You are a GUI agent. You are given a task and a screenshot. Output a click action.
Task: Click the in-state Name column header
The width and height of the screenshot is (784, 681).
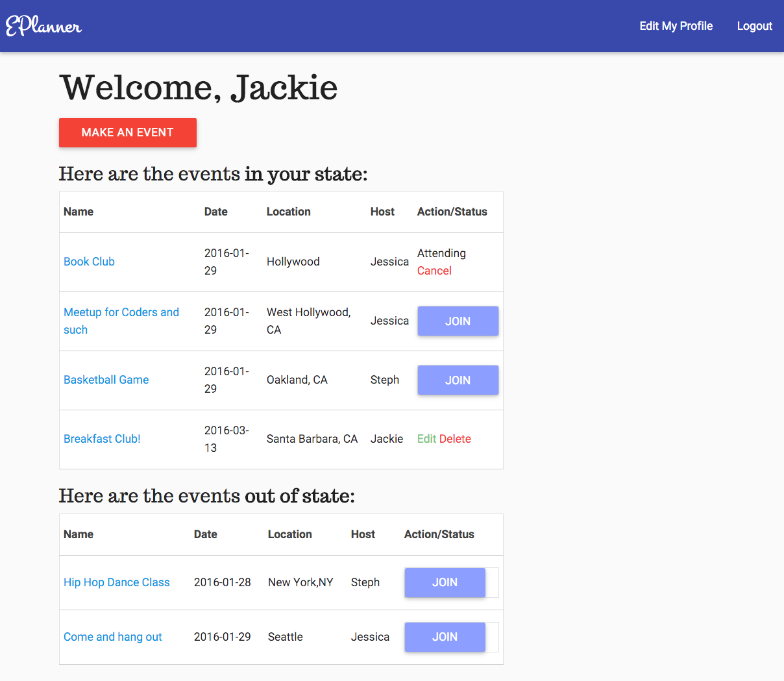point(79,212)
